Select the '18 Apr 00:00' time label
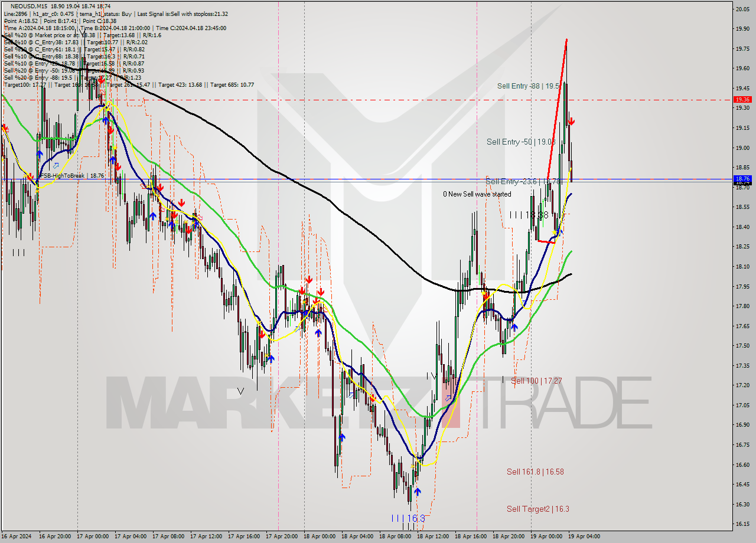 click(x=320, y=537)
